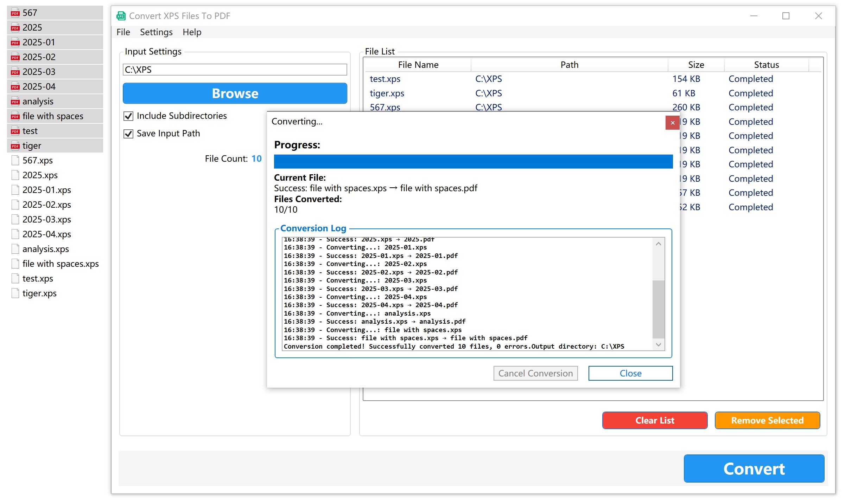Close the Converting dialog with red X
This screenshot has width=845, height=504.
[x=672, y=123]
